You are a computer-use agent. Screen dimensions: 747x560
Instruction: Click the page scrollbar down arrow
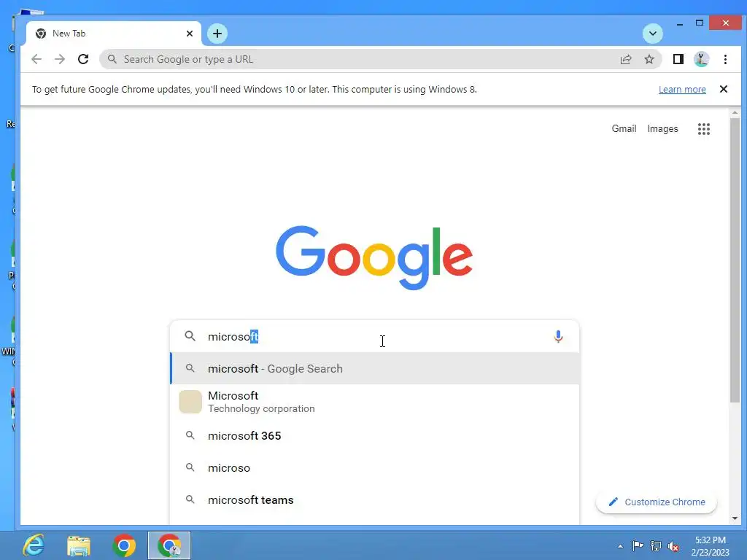[x=735, y=518]
